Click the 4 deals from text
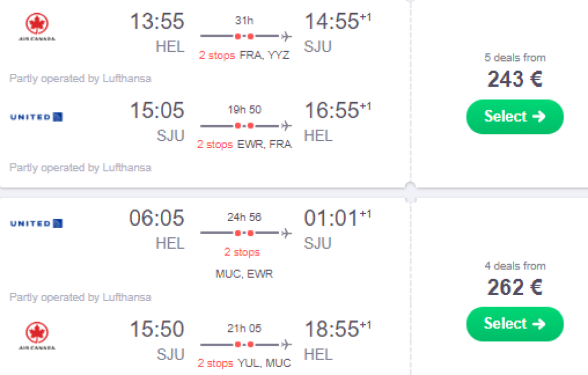The image size is (588, 375). pos(514,266)
